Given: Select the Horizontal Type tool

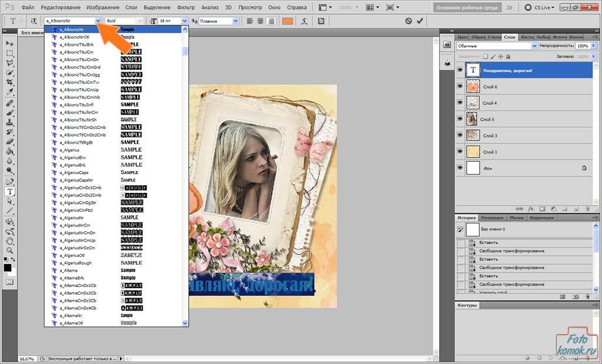Looking at the screenshot, I should 10,191.
